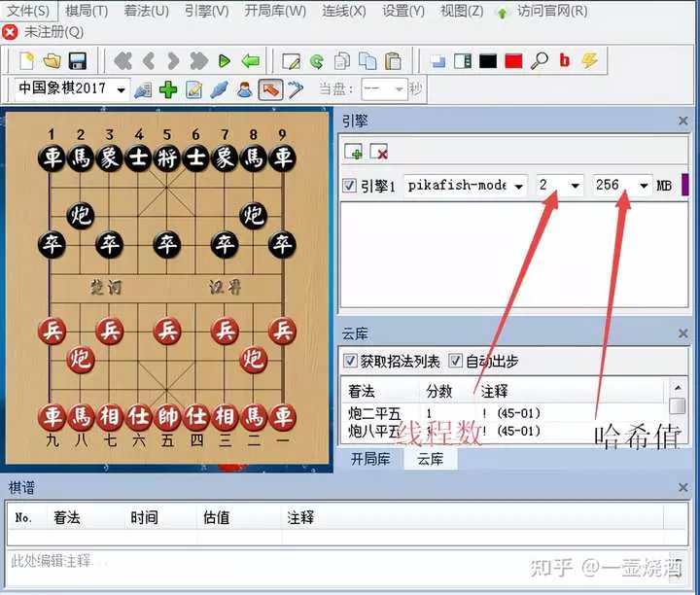Click the black 将 piece on the board
This screenshot has height=595, width=700.
tap(167, 158)
